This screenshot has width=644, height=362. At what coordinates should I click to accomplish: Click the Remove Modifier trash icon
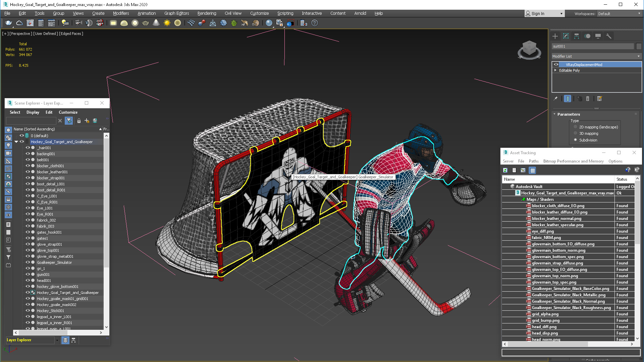point(588,99)
